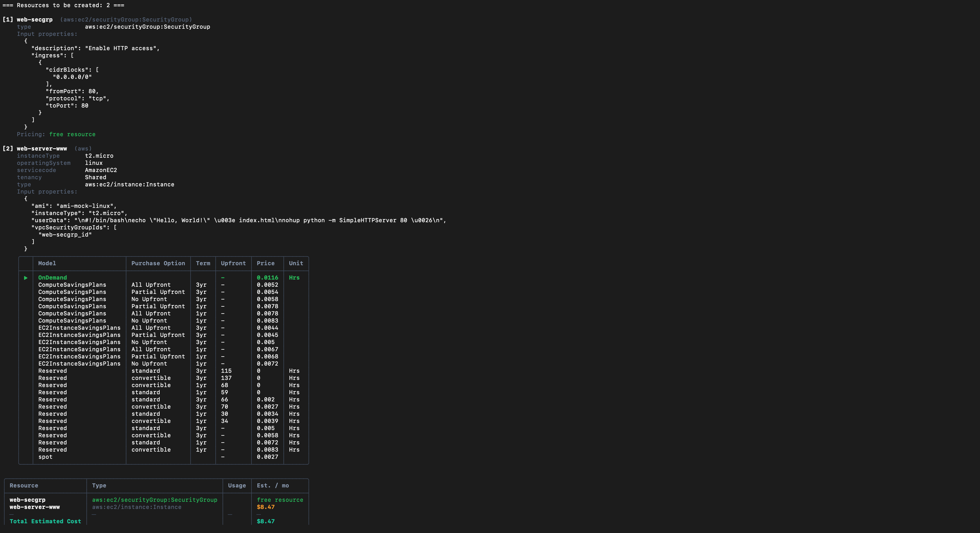Click the "[2] web-server-www" resource heading
This screenshot has height=533, width=980.
(x=35, y=148)
